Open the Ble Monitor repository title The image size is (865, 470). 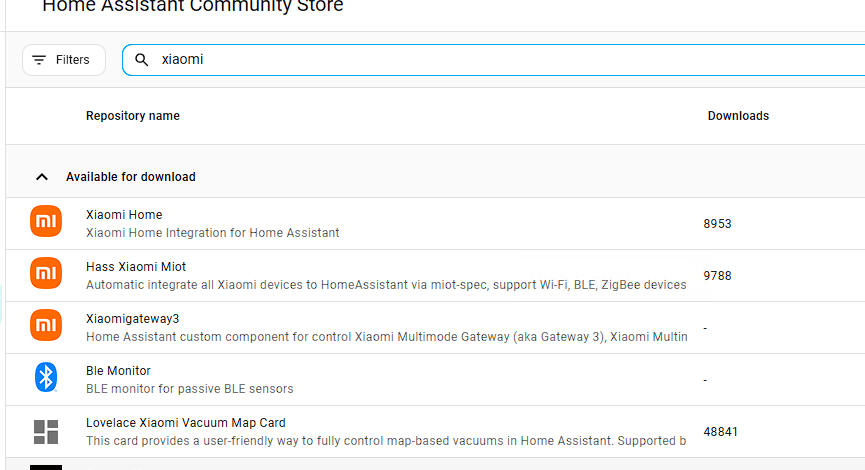point(118,371)
